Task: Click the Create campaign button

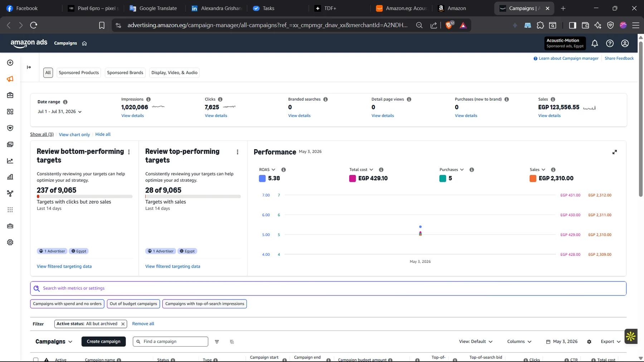Action: tap(103, 342)
